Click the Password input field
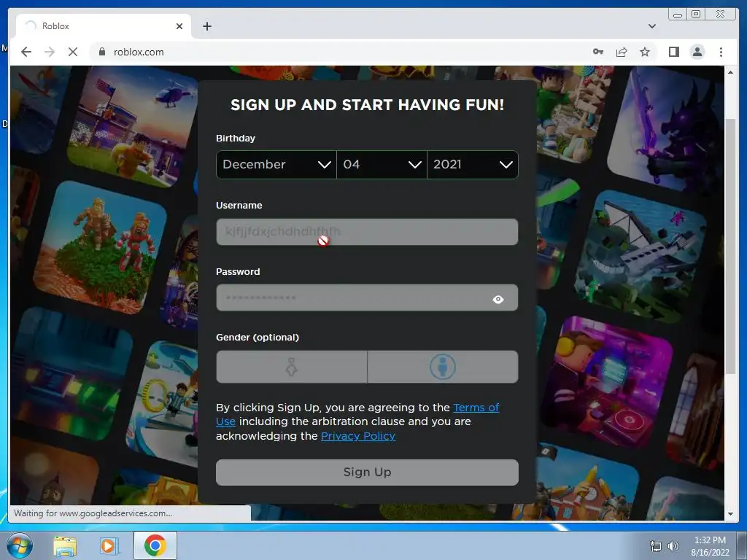 (x=367, y=298)
